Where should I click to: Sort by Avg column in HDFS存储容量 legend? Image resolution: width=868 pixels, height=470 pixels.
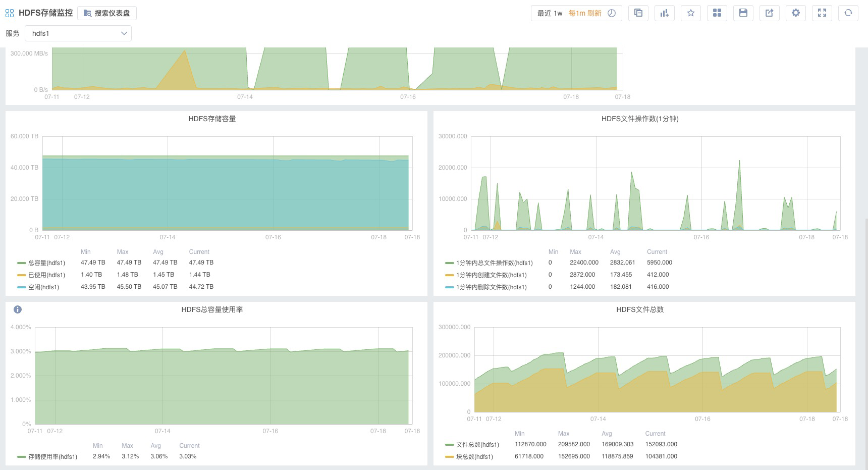point(158,252)
